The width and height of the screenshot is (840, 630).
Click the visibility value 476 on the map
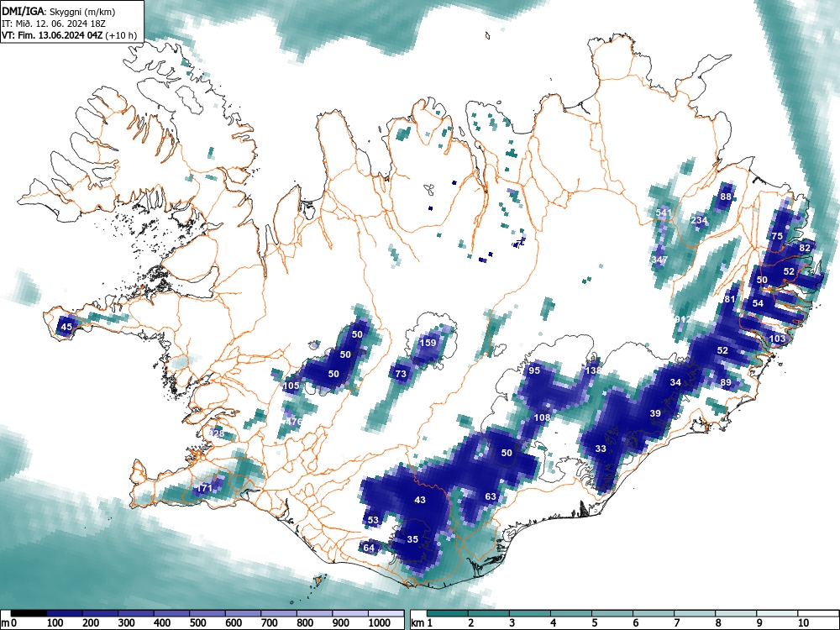coord(294,422)
